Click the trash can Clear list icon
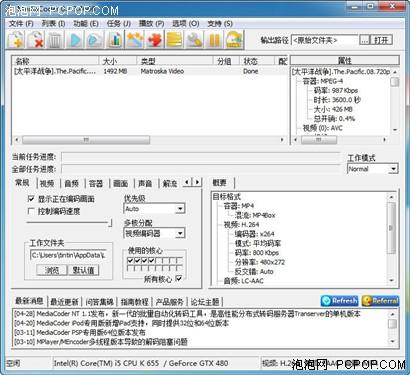The height and width of the screenshot is (375, 410). pos(54,40)
